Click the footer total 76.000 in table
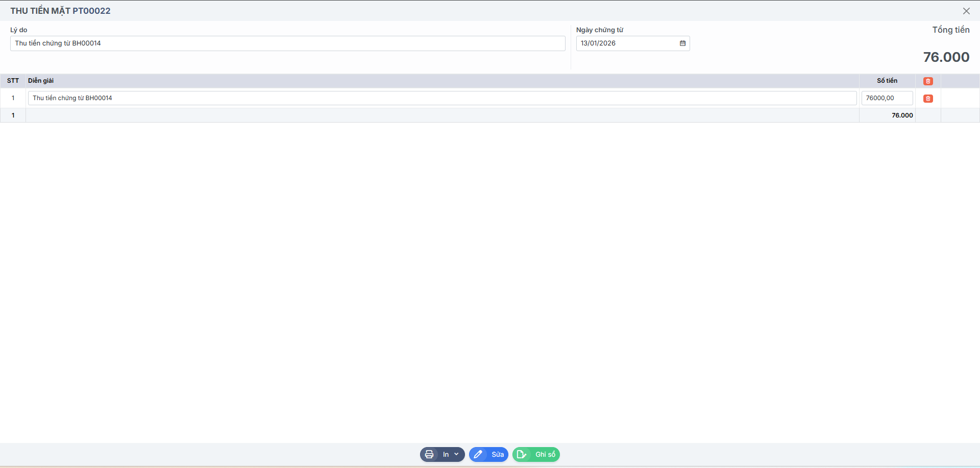Image resolution: width=980 pixels, height=468 pixels. (902, 115)
